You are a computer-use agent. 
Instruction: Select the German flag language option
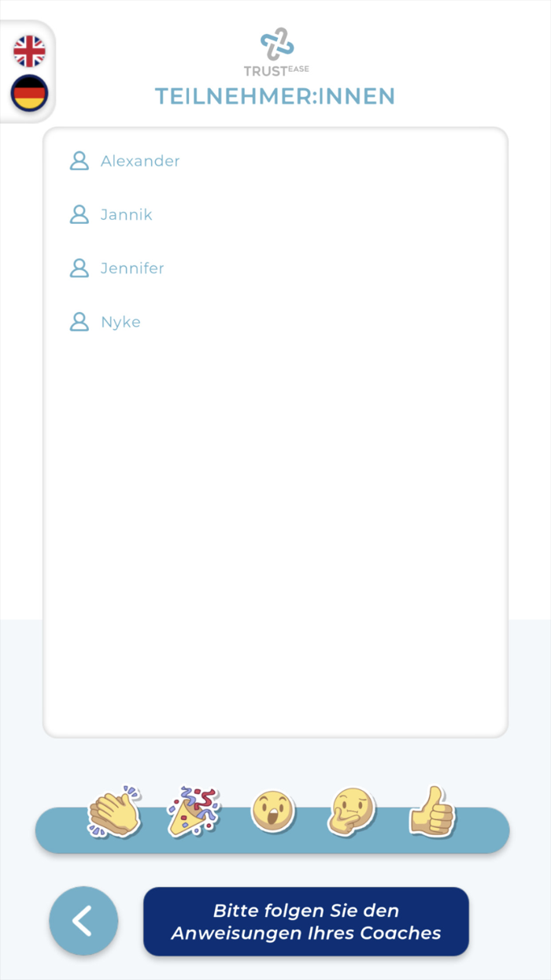[29, 94]
